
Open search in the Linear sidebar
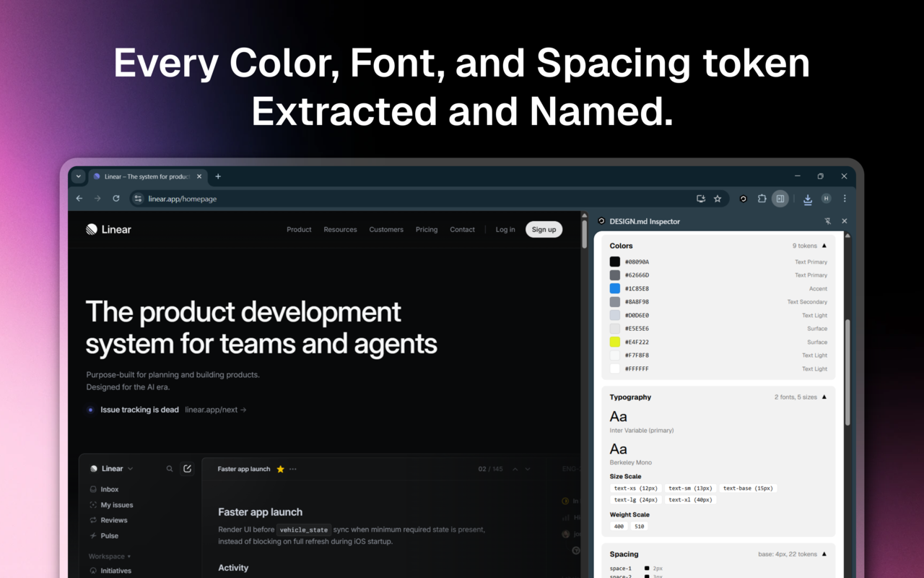[169, 468]
